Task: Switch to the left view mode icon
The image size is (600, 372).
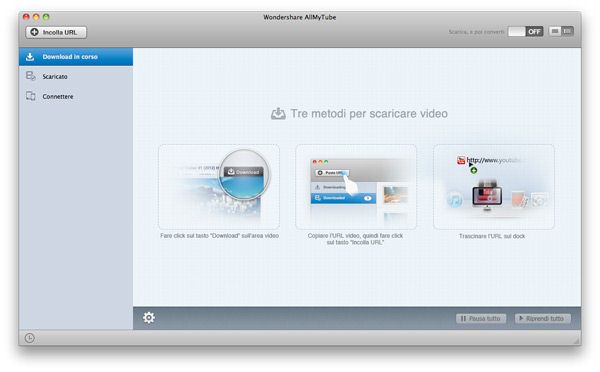Action: 555,31
